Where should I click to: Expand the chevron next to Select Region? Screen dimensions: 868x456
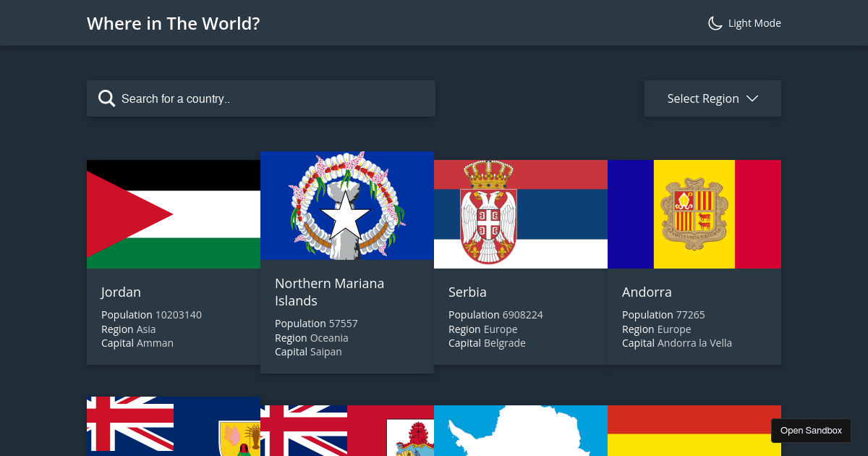tap(752, 98)
